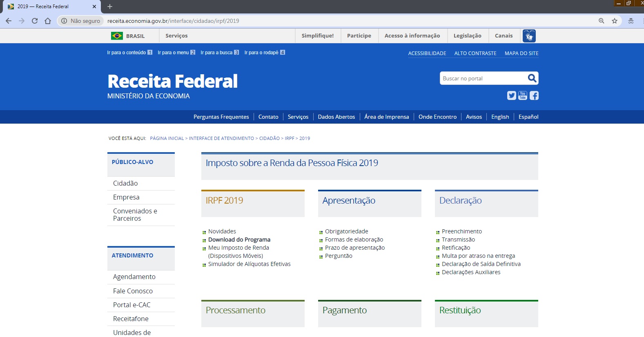
Task: Open the browser home page icon
Action: 48,21
